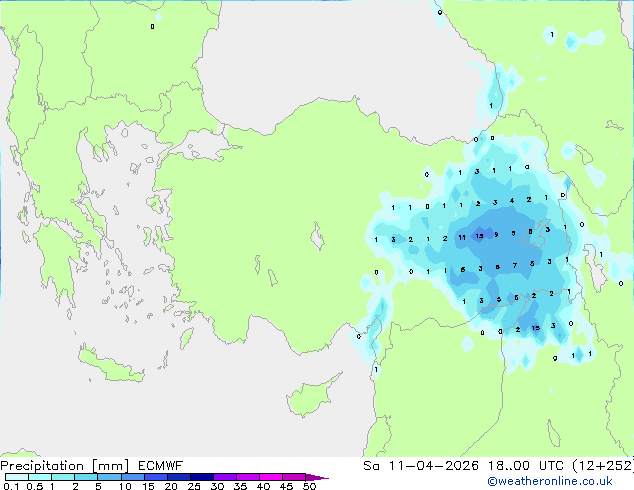
Task: Select the legend scale label '10'
Action: coord(125,486)
